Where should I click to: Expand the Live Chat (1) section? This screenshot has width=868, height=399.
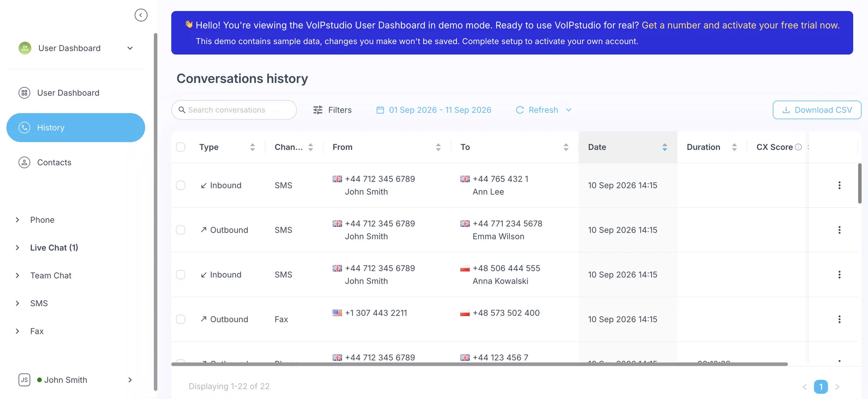click(17, 248)
